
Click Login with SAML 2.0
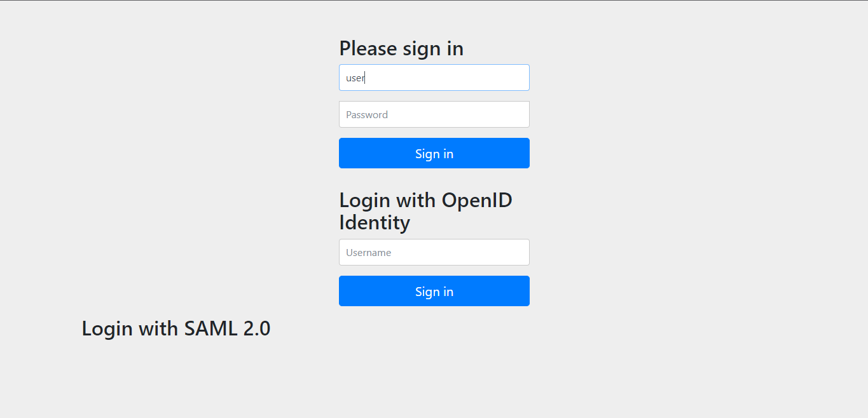(176, 328)
